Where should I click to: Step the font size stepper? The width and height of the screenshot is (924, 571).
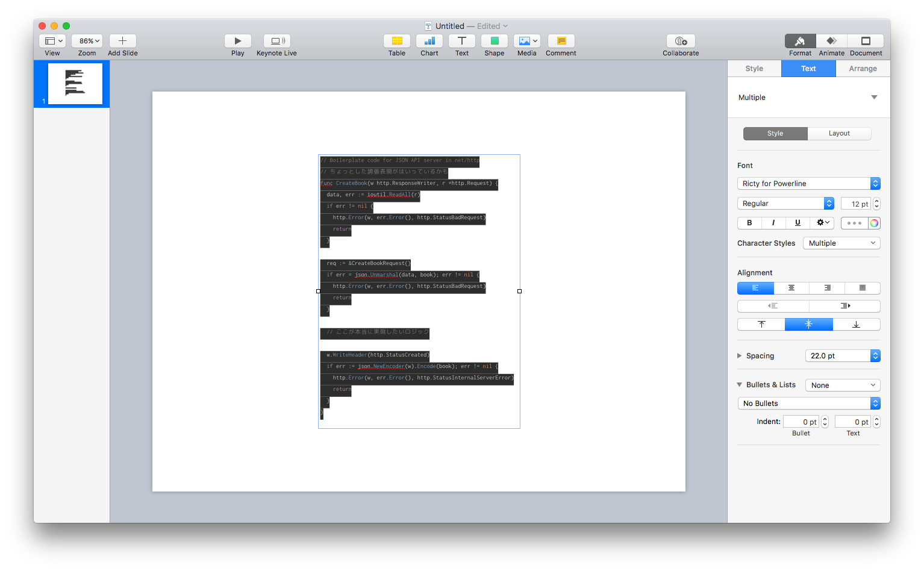point(876,204)
